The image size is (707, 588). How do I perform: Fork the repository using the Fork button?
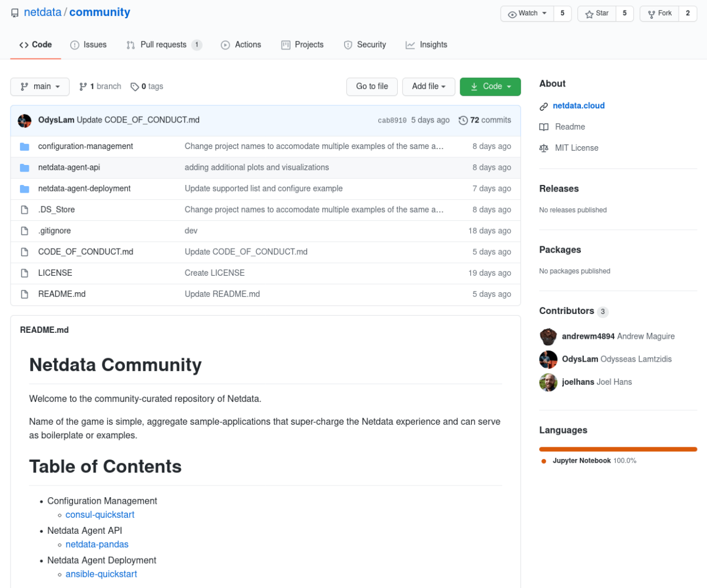(659, 14)
